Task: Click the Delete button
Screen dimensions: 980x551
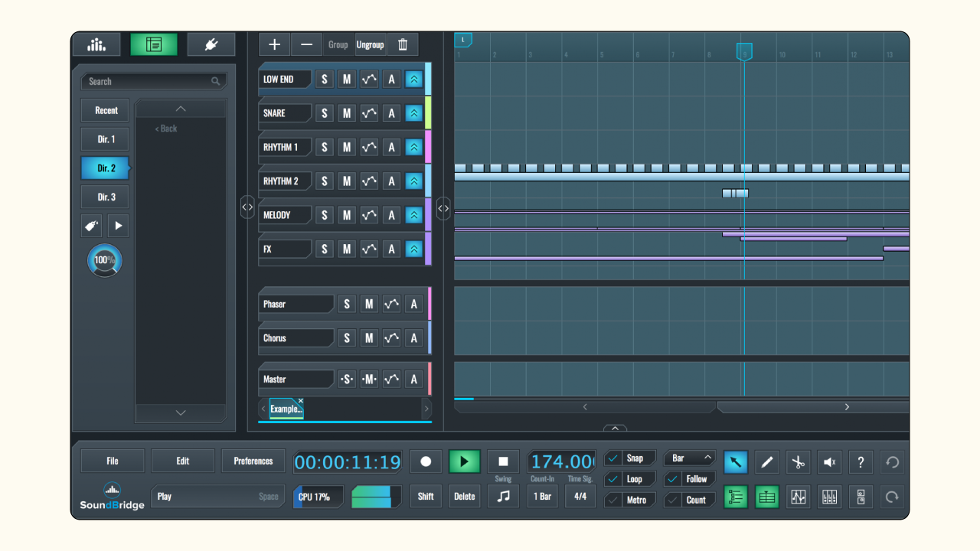Action: click(x=464, y=496)
